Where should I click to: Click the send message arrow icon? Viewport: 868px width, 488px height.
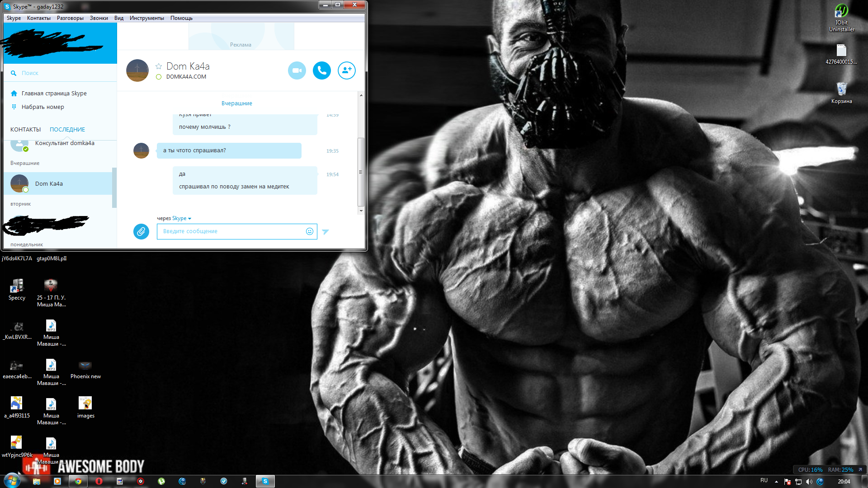click(325, 232)
